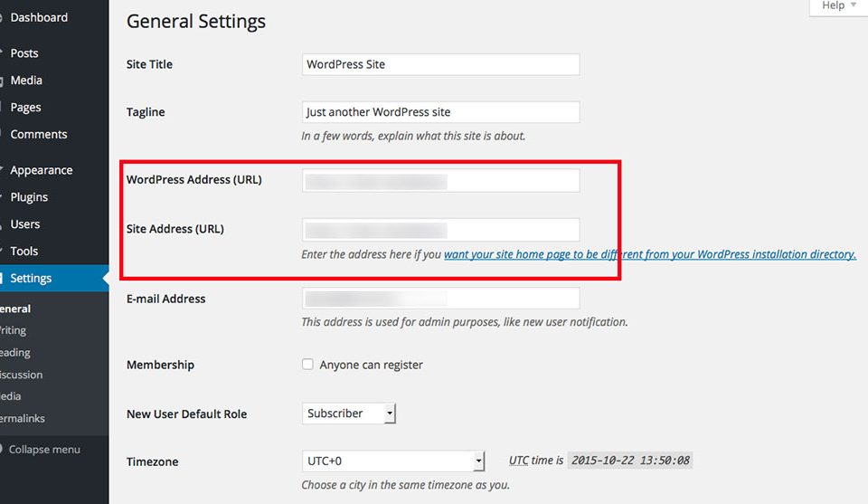Viewport: 868px width, 504px height.
Task: Focus the E-mail Address field
Action: click(x=440, y=299)
